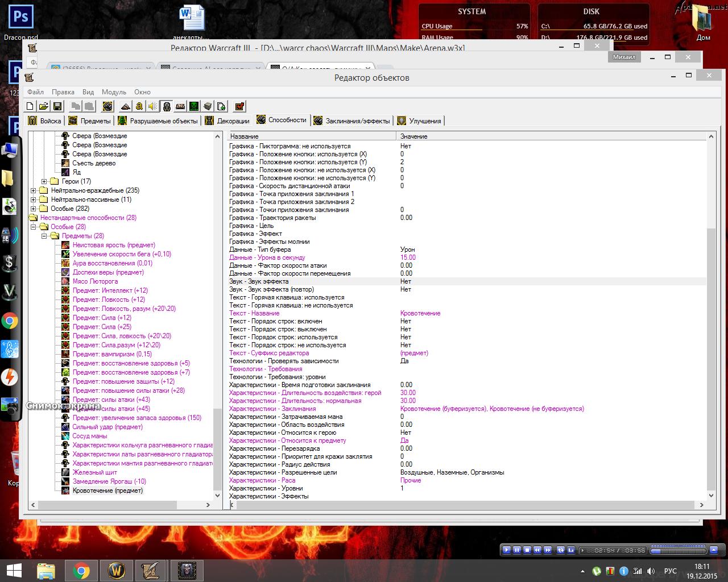Sort by the Название column header

click(312, 136)
